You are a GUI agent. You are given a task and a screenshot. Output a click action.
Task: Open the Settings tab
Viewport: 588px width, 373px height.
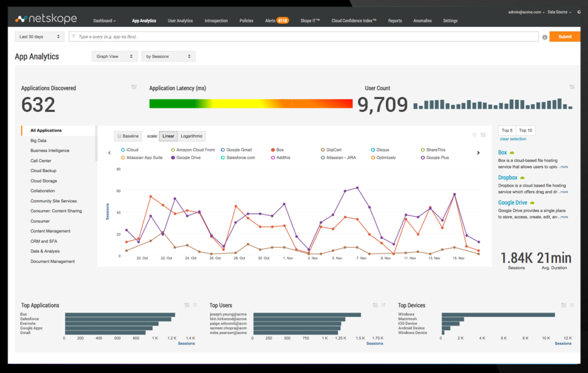(450, 21)
